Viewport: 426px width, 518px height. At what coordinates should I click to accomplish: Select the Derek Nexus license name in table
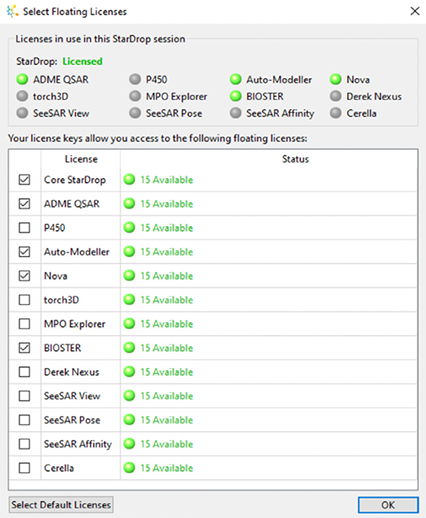pos(72,372)
